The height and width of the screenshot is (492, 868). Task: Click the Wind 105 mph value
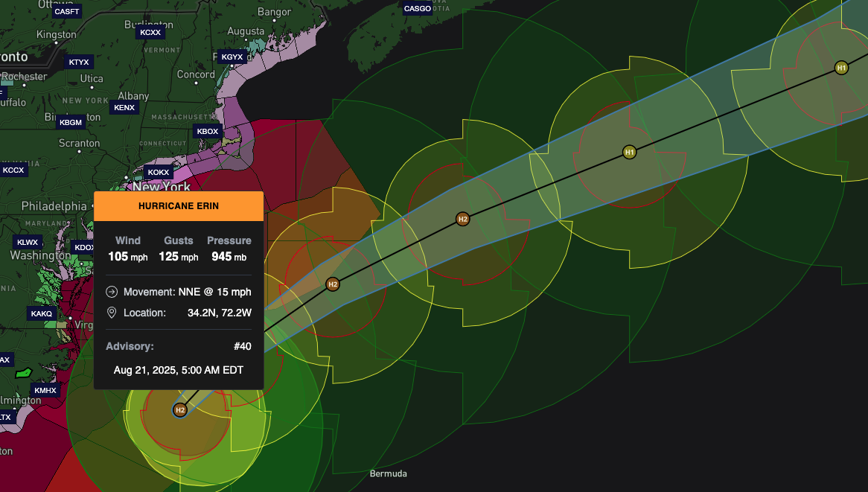click(x=128, y=257)
